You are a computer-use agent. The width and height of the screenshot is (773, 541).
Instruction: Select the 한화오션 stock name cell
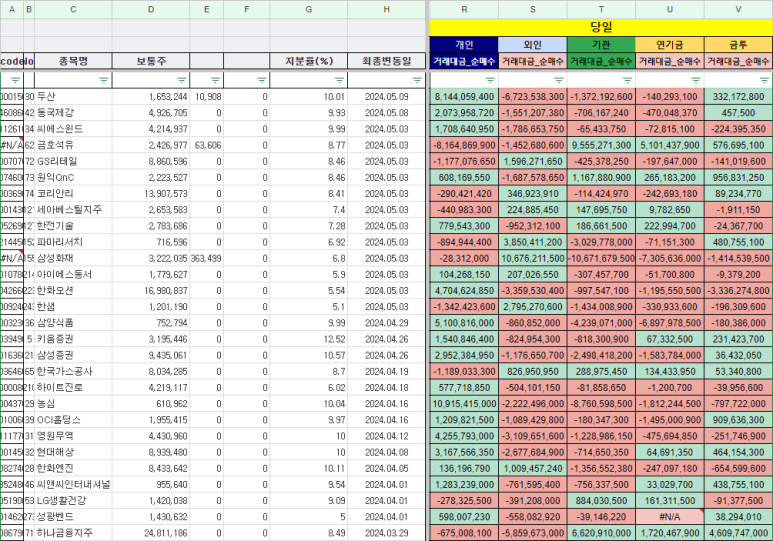point(73,290)
